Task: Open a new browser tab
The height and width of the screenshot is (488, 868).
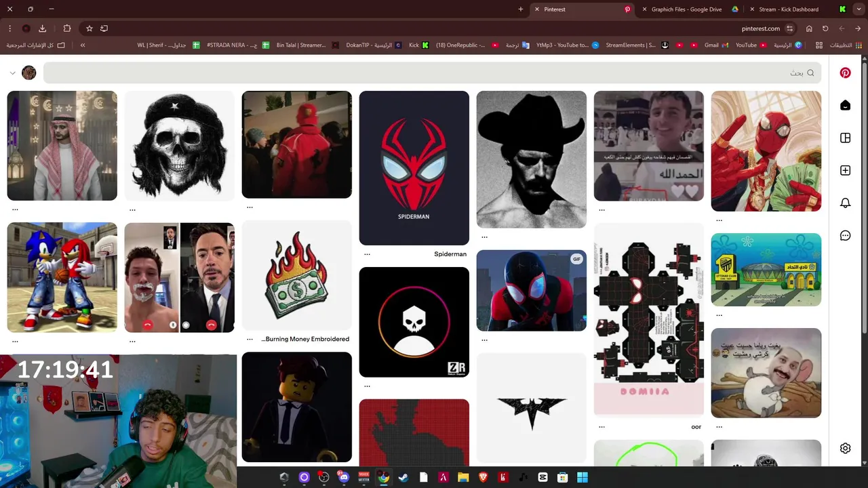Action: pyautogui.click(x=520, y=9)
